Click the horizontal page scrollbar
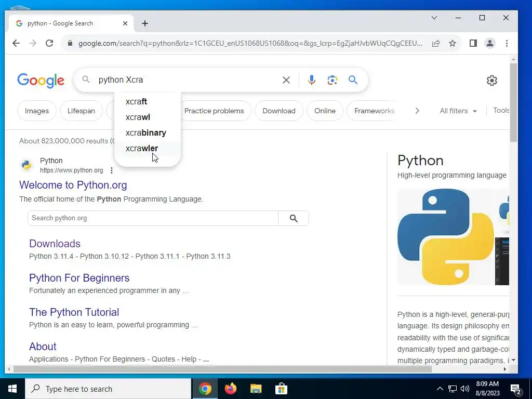Screen dimensions: 532x399 tap(222, 369)
